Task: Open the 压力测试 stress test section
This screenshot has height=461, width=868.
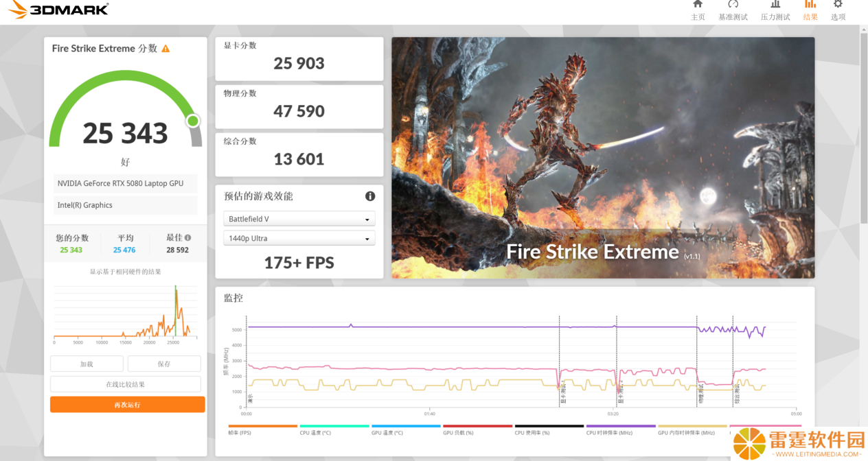Action: pos(775,10)
